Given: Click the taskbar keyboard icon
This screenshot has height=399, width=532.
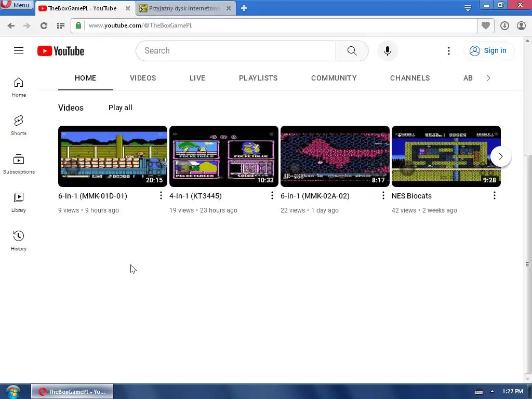Looking at the screenshot, I should pyautogui.click(x=478, y=392).
